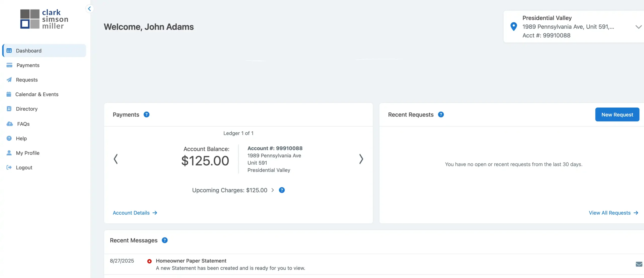Screen dimensions: 644x278
Task: Show previous ledger with left chevron
Action: [116, 159]
